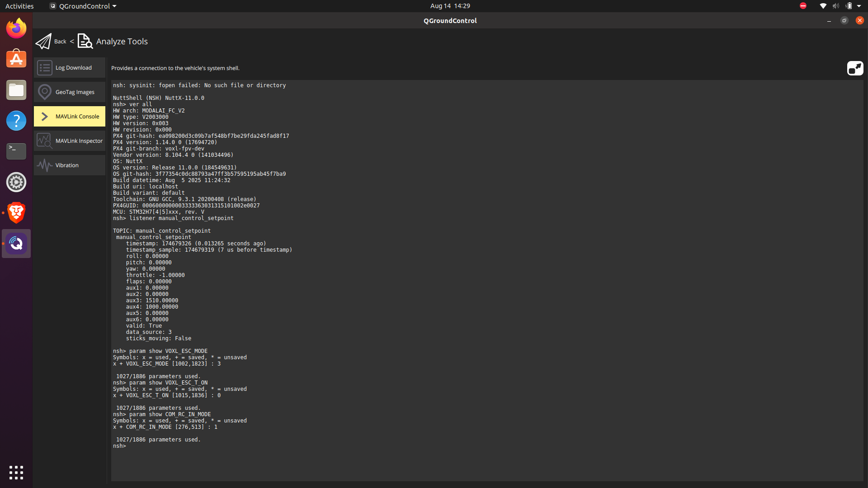This screenshot has width=868, height=488.
Task: Open the Wi-Fi network tray icon
Action: (x=823, y=6)
